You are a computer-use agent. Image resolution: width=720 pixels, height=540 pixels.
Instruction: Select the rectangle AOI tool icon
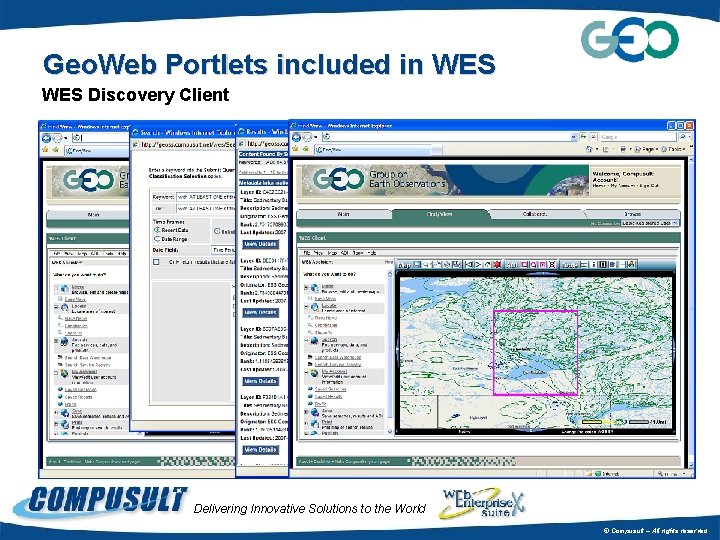coord(524,264)
